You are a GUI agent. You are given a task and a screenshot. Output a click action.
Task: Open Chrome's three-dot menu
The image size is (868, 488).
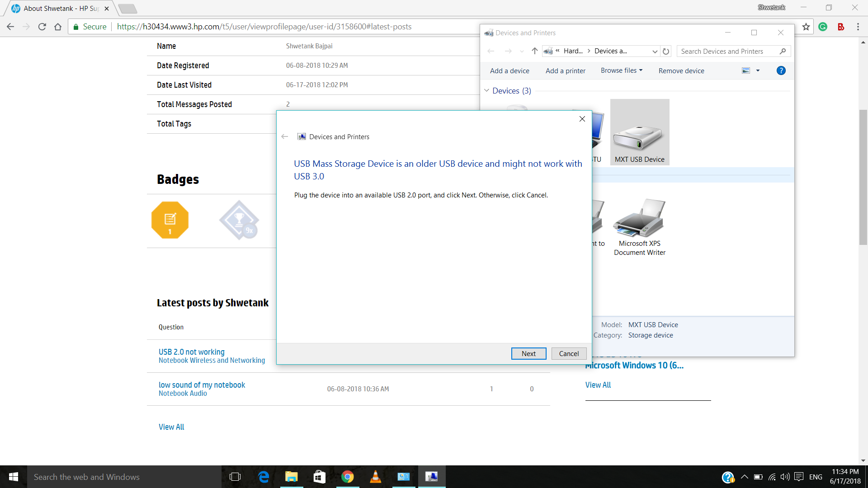click(x=858, y=27)
